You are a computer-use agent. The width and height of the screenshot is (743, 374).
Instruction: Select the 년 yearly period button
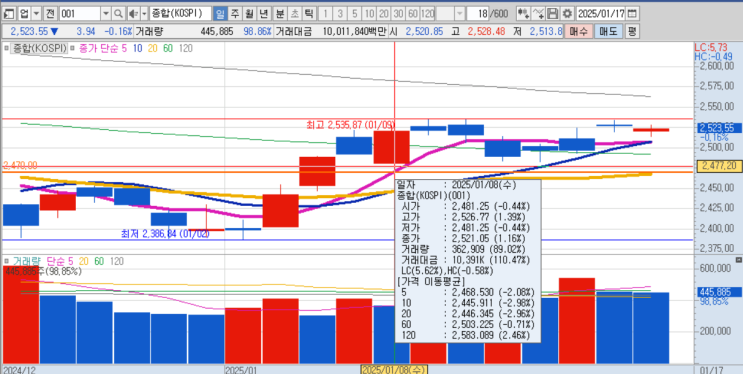click(x=264, y=13)
